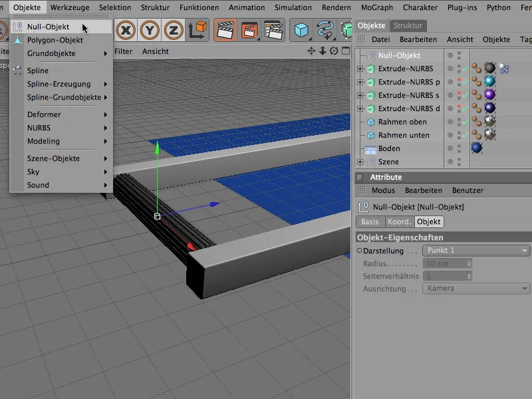
Task: Click the purple material on Extrude-NURBS s
Action: click(490, 95)
